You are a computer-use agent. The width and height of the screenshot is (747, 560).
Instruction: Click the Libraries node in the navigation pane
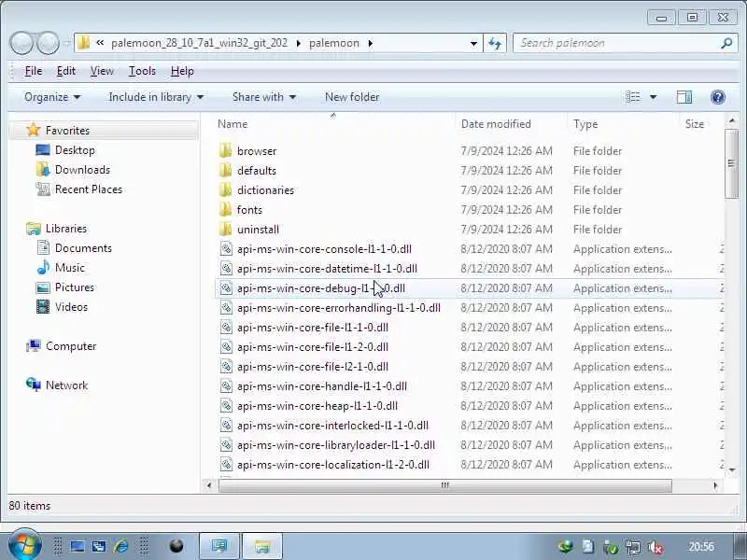pos(65,229)
